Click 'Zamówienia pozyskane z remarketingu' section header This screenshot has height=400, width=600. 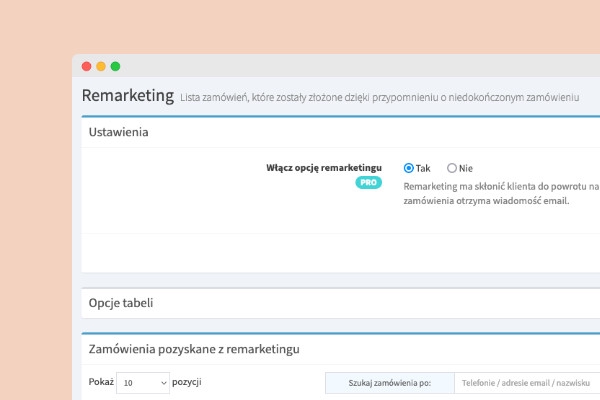pyautogui.click(x=194, y=349)
